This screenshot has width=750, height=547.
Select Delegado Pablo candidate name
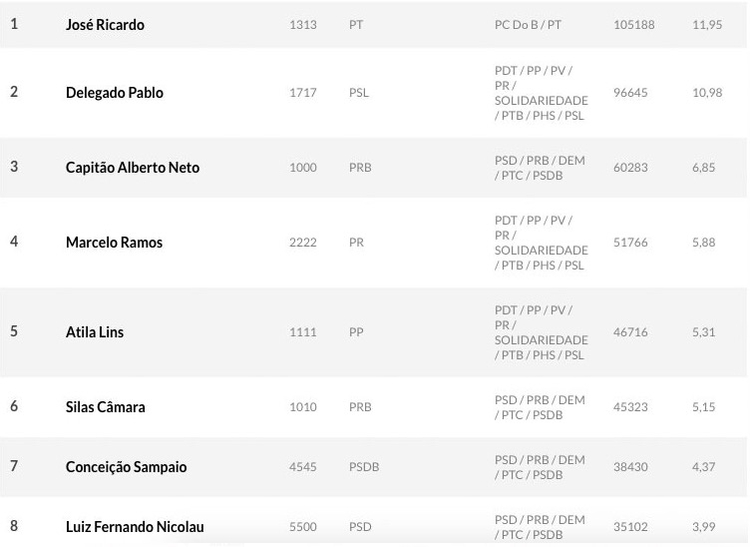114,93
